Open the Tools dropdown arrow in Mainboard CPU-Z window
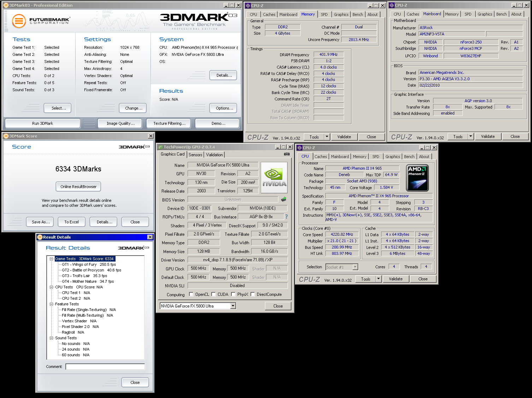The width and height of the screenshot is (532, 398). pos(471,136)
